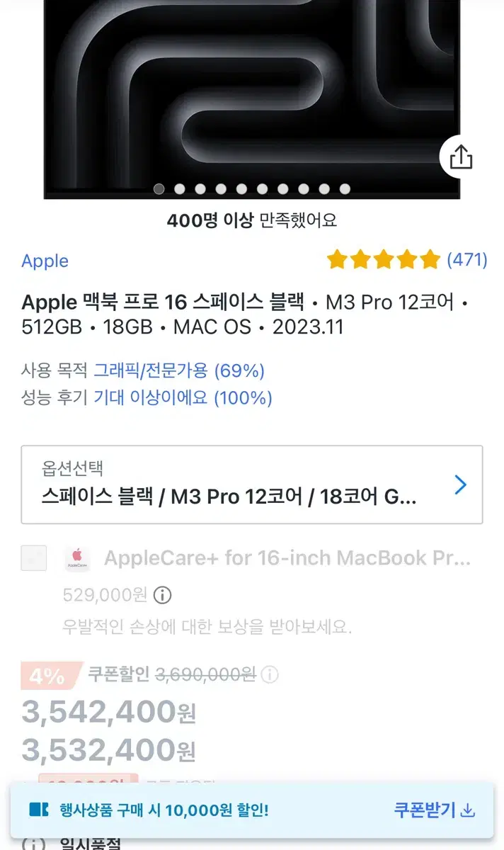Click 기대 이상이에요 (100%) performance link
Screen dimensions: 504x850
click(x=183, y=398)
